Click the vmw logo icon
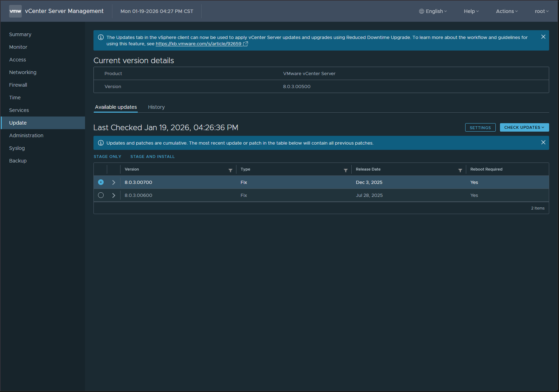 coord(15,11)
